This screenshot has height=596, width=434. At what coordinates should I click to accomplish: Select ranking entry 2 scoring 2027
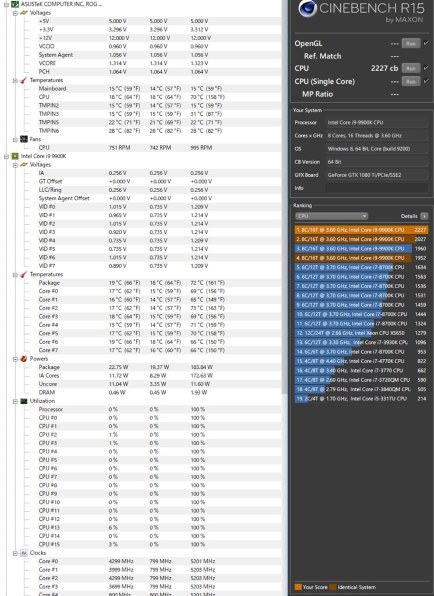tap(361, 239)
